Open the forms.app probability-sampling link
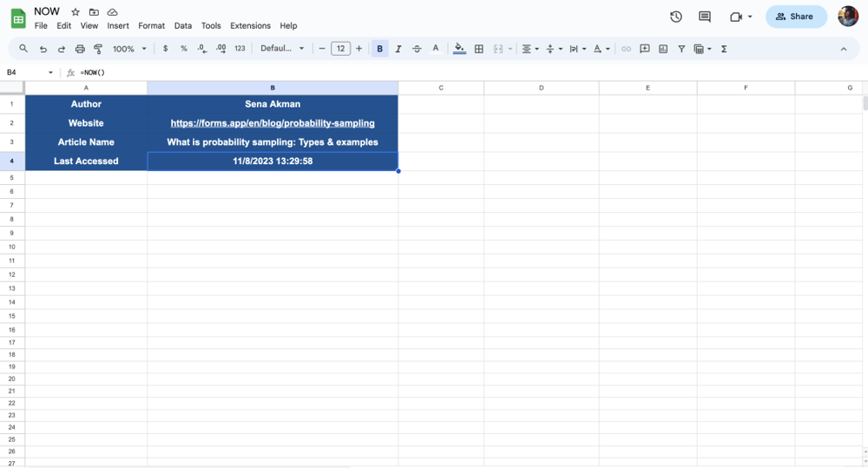This screenshot has width=868, height=468. coord(273,123)
